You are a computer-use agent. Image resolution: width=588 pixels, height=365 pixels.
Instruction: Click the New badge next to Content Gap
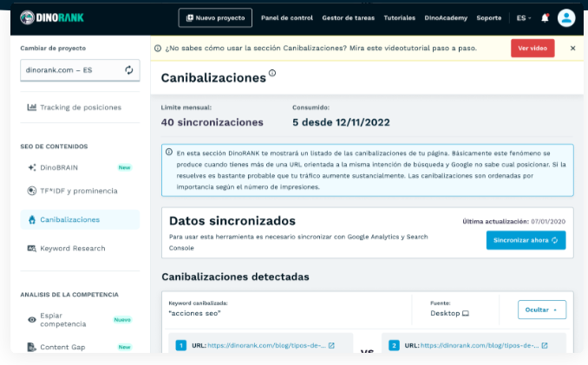(x=125, y=347)
